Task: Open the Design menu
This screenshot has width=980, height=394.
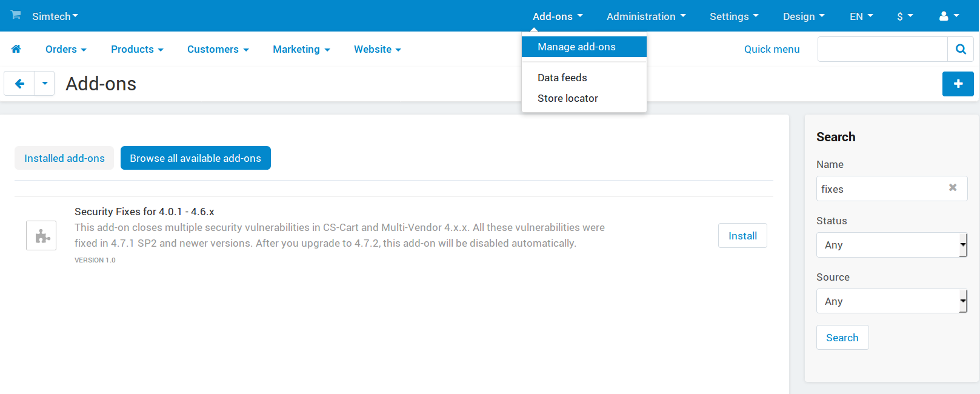Action: [x=804, y=16]
